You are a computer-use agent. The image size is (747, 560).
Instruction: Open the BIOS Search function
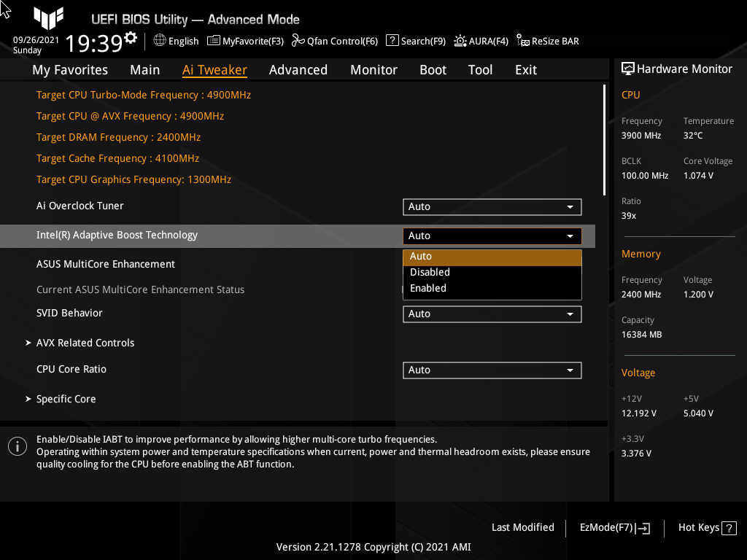(x=415, y=41)
